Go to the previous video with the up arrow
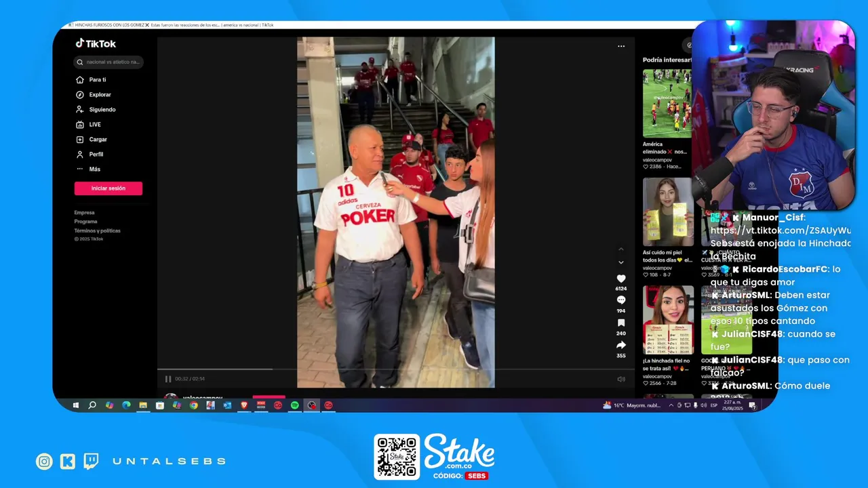This screenshot has height=488, width=868. tap(620, 249)
